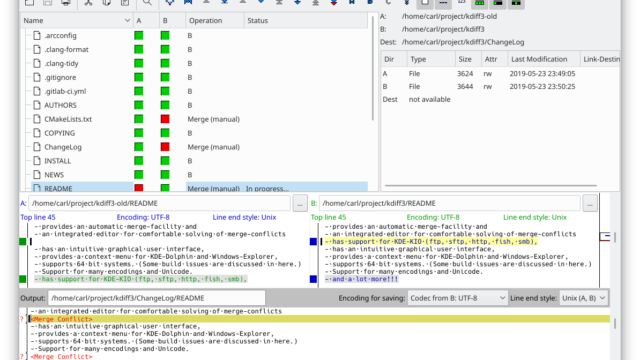Click the directory tree vertical scrollbar
The image size is (640, 360).
coord(373,68)
